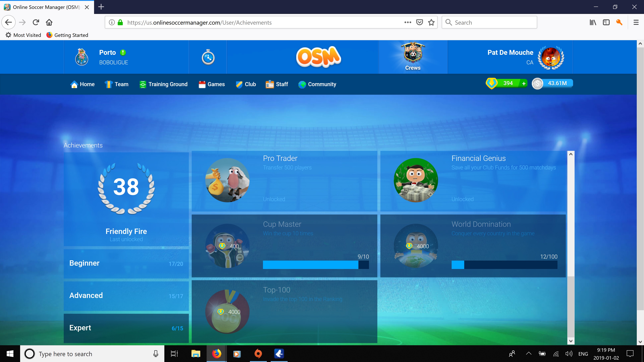The height and width of the screenshot is (362, 644).
Task: Click the World Domination 12/100 progress bar
Action: 504,265
